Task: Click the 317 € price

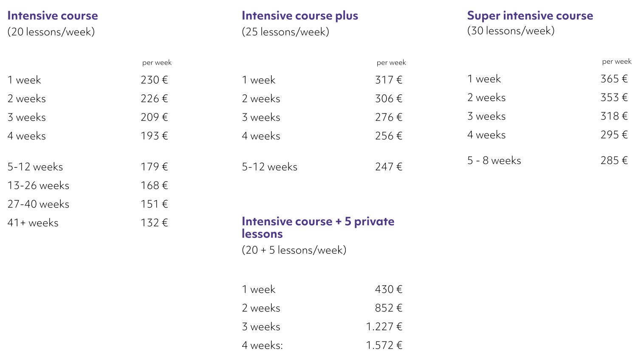Action: pyautogui.click(x=388, y=80)
